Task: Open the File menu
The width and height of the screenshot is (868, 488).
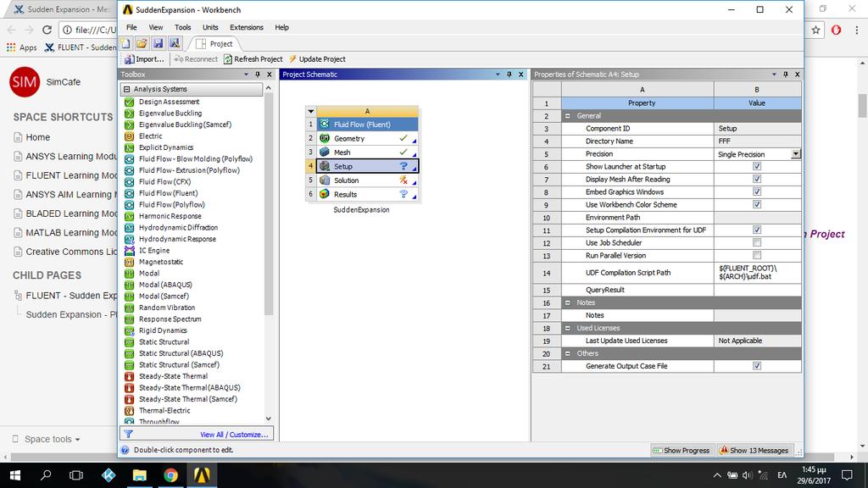Action: tap(131, 27)
